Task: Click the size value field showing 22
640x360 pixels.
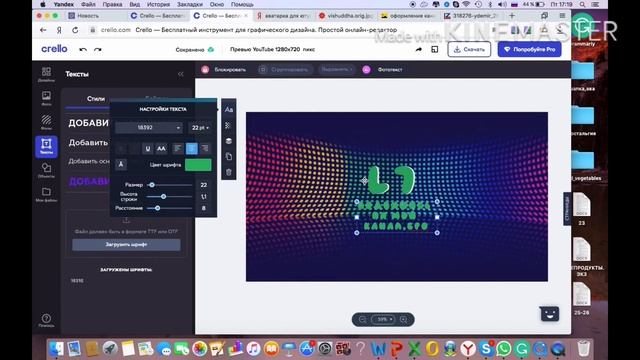Action: point(204,185)
